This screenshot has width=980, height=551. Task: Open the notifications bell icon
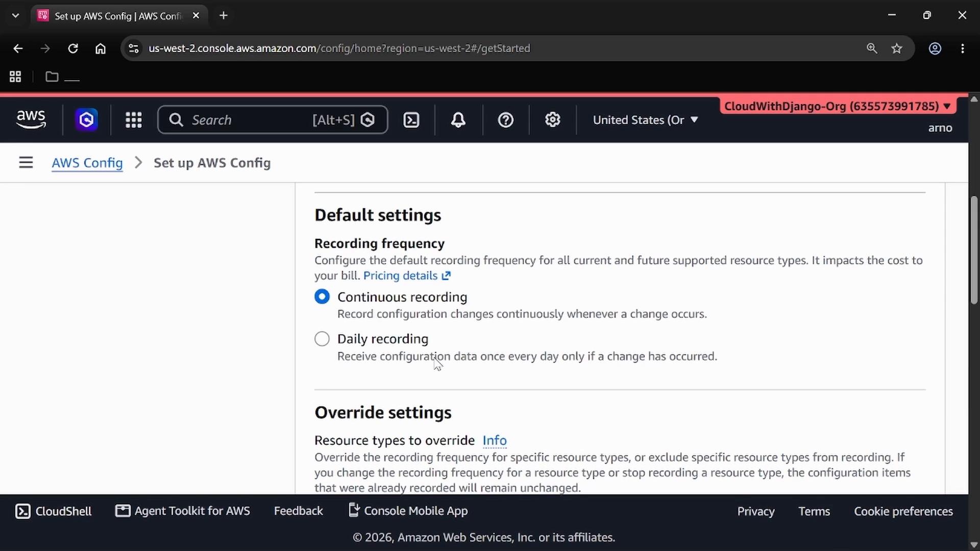[458, 120]
